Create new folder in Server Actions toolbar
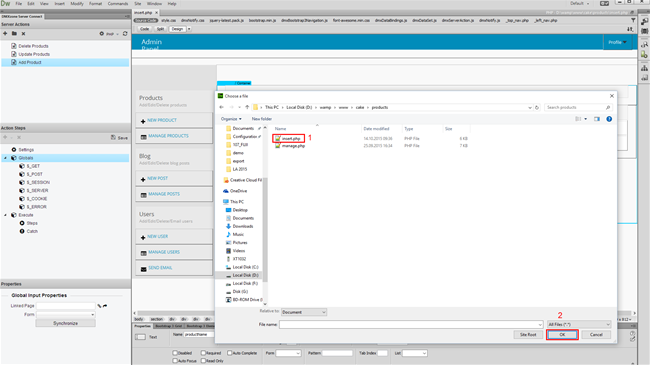 [x=14, y=34]
